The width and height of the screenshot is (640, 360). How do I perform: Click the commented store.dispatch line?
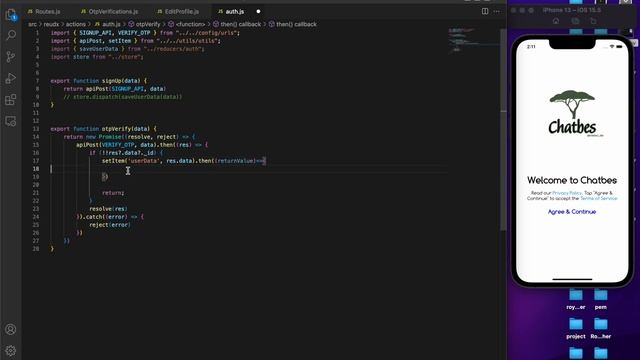point(122,97)
